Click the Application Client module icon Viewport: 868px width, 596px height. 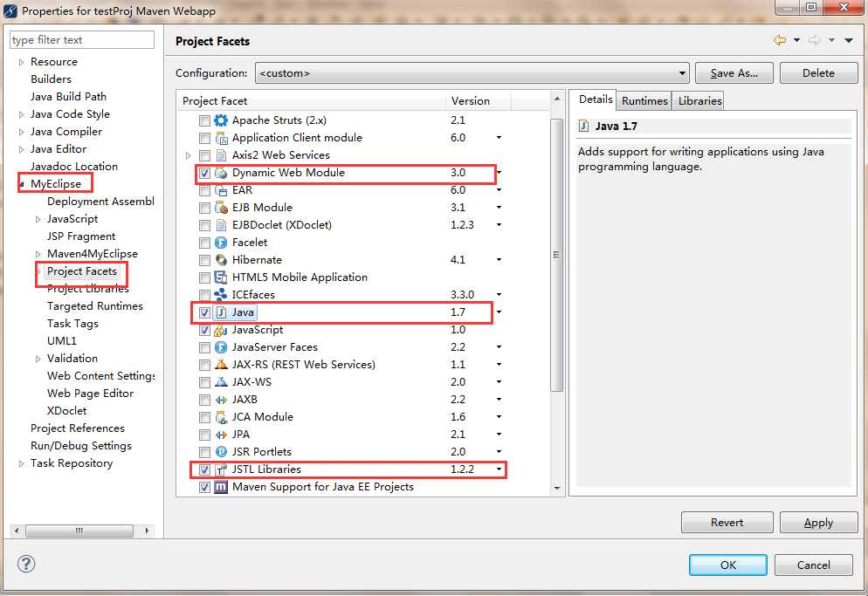coord(221,138)
